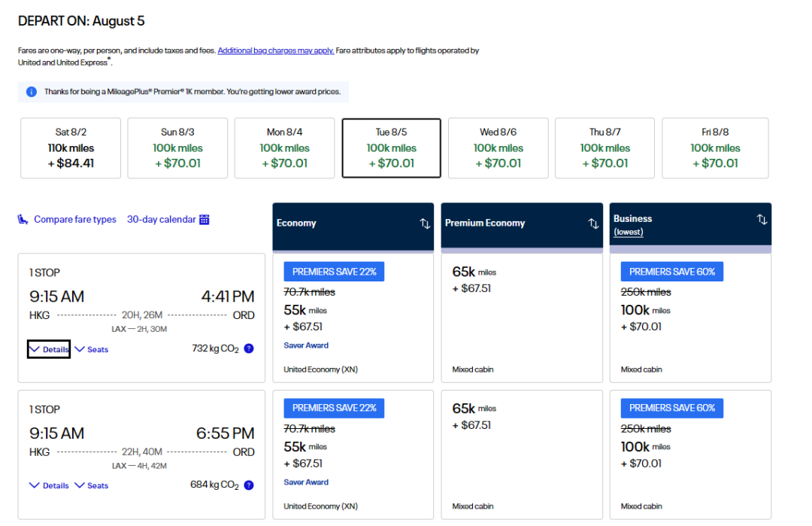The width and height of the screenshot is (812, 526).
Task: Open the 30-day calendar icon
Action: click(205, 219)
